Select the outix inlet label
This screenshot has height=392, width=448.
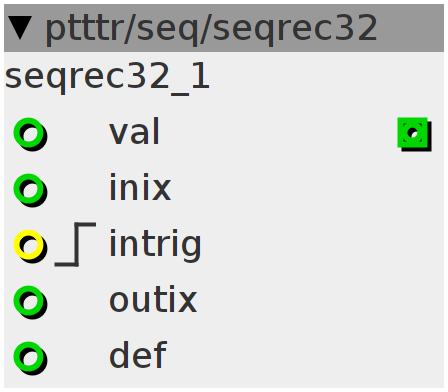pos(153,300)
